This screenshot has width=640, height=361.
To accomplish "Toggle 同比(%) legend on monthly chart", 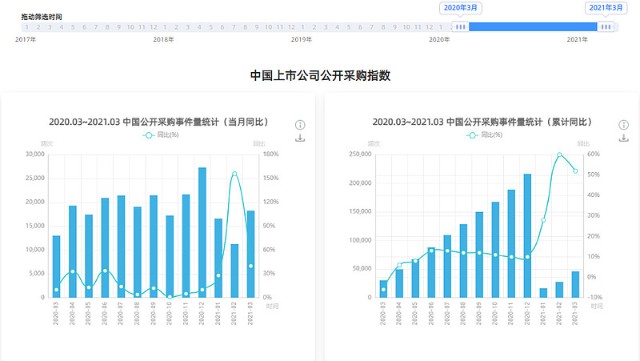I will pyautogui.click(x=160, y=135).
